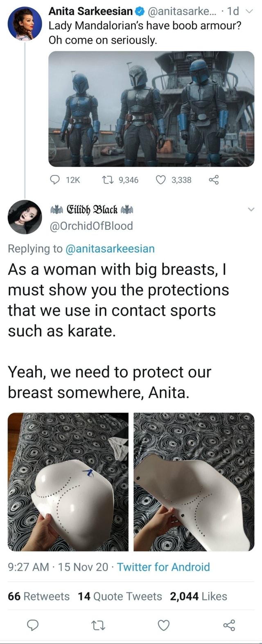The width and height of the screenshot is (262, 644).
Task: View the 2,044 Likes list
Action: coord(199,596)
